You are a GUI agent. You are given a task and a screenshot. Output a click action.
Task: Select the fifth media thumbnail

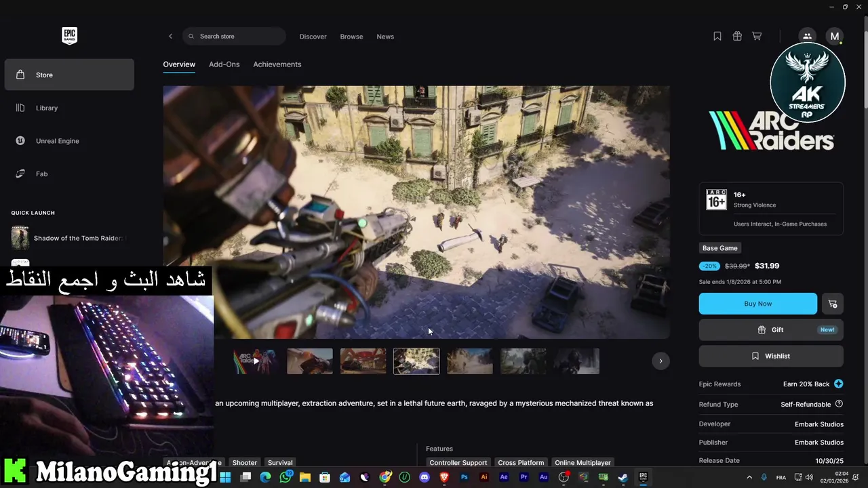(470, 361)
